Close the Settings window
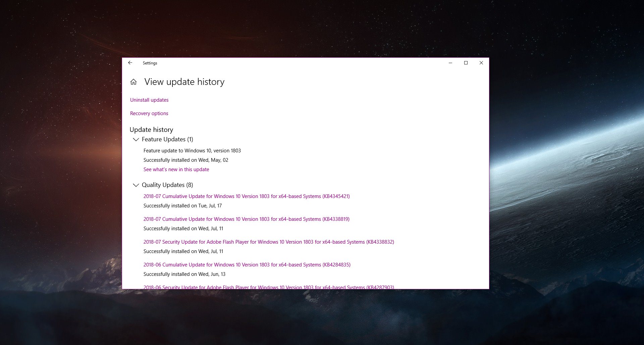Viewport: 644px width, 345px height. click(481, 63)
